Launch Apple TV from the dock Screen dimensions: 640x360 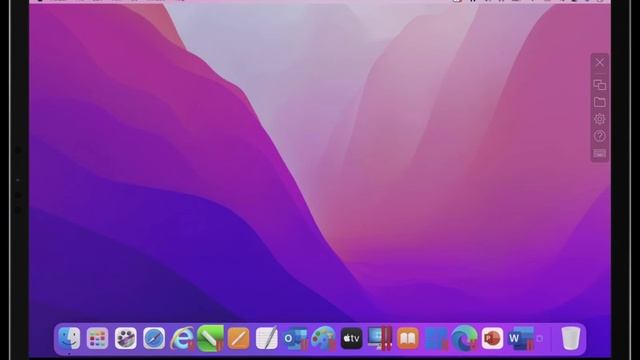pos(351,338)
